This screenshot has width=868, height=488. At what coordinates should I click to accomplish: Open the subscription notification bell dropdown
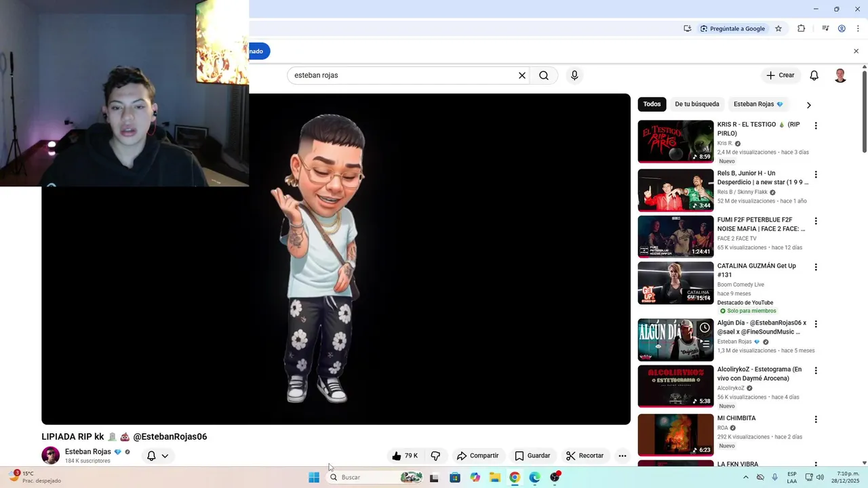[x=157, y=455]
